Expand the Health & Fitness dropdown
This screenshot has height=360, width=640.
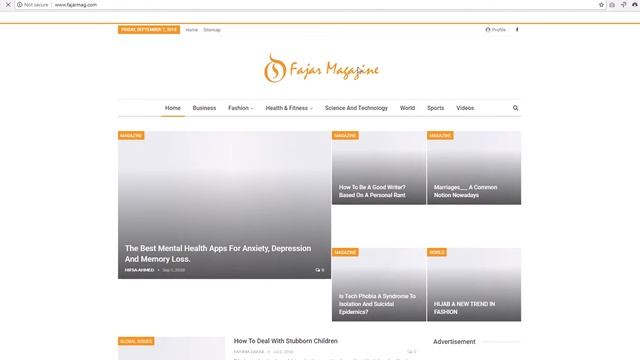tap(289, 108)
